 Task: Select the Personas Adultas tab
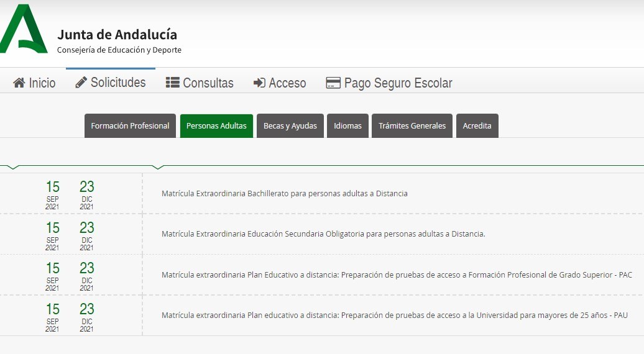click(x=216, y=125)
